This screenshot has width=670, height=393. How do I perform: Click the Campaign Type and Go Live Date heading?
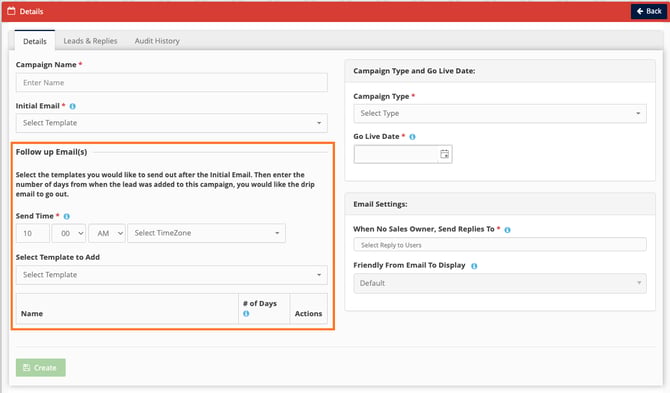[414, 71]
